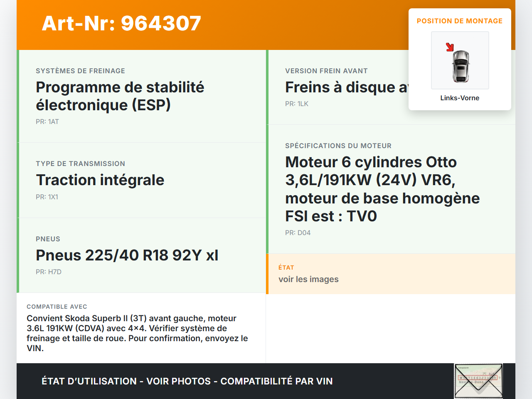Click the PR: H7D code

pyautogui.click(x=49, y=272)
